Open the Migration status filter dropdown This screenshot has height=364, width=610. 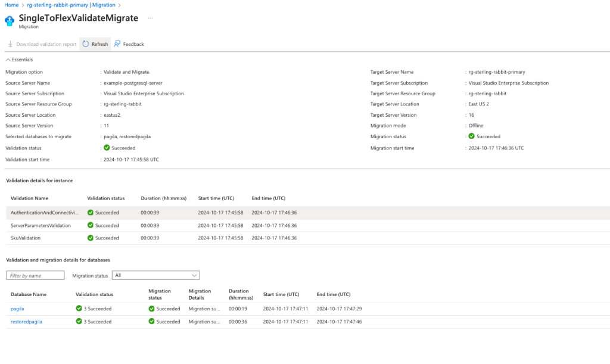[x=155, y=275]
